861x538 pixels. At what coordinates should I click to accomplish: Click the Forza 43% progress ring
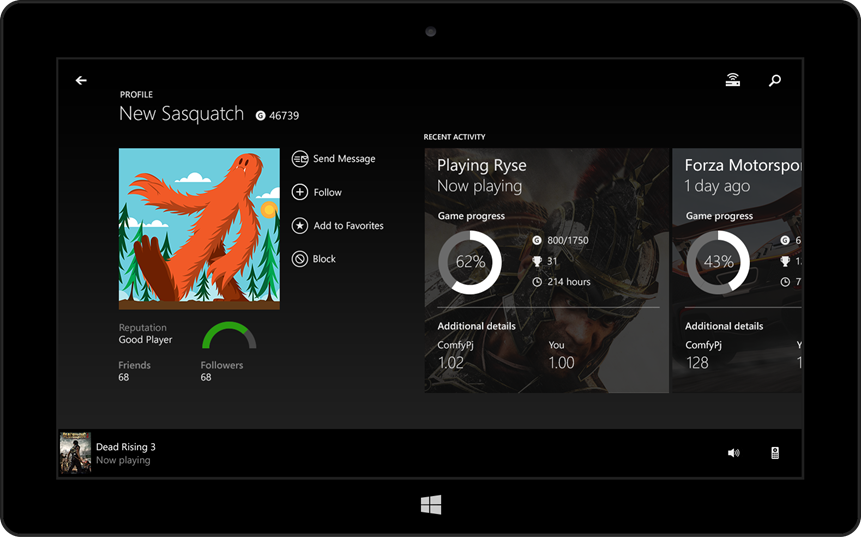point(718,262)
